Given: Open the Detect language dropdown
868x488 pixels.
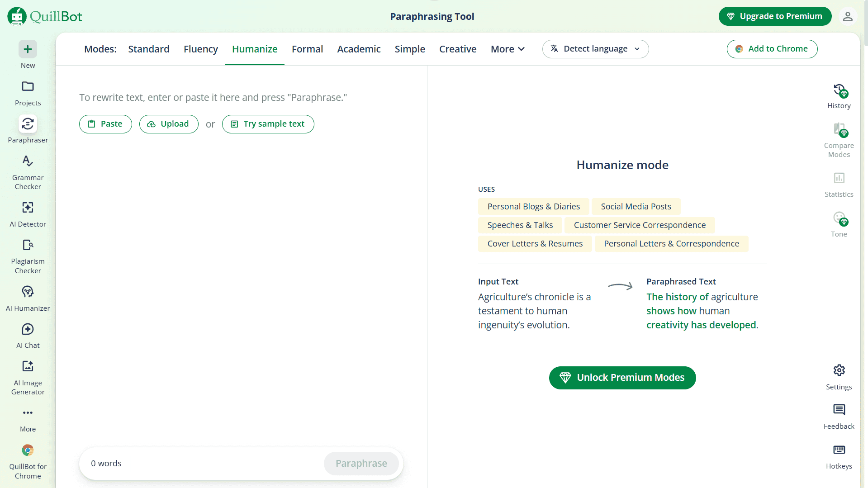Looking at the screenshot, I should click(595, 49).
